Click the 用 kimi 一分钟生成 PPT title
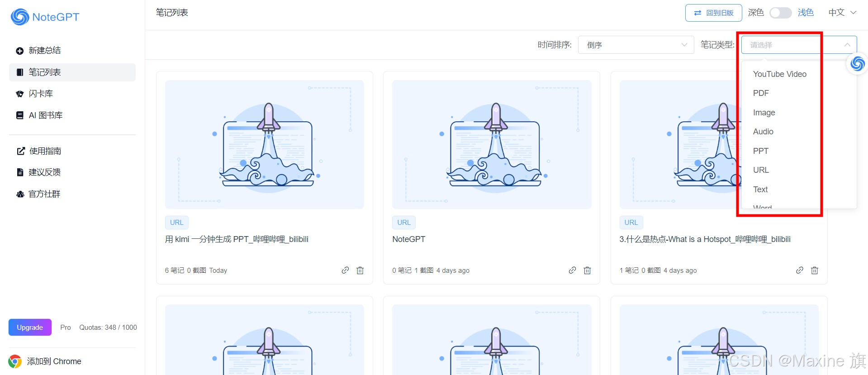Screen dimensions: 868x375 (237, 239)
